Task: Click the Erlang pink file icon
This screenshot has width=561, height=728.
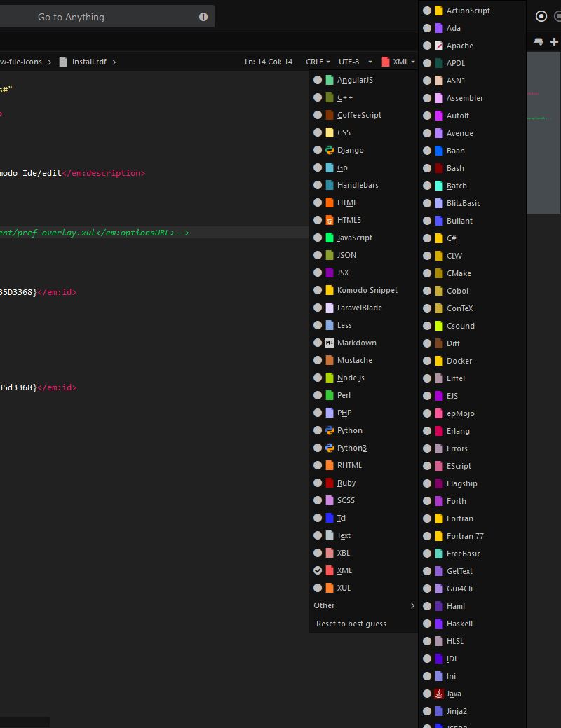Action: click(439, 431)
